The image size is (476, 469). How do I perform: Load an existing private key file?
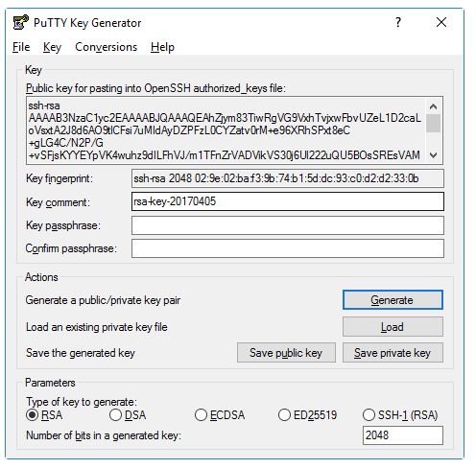click(x=393, y=326)
